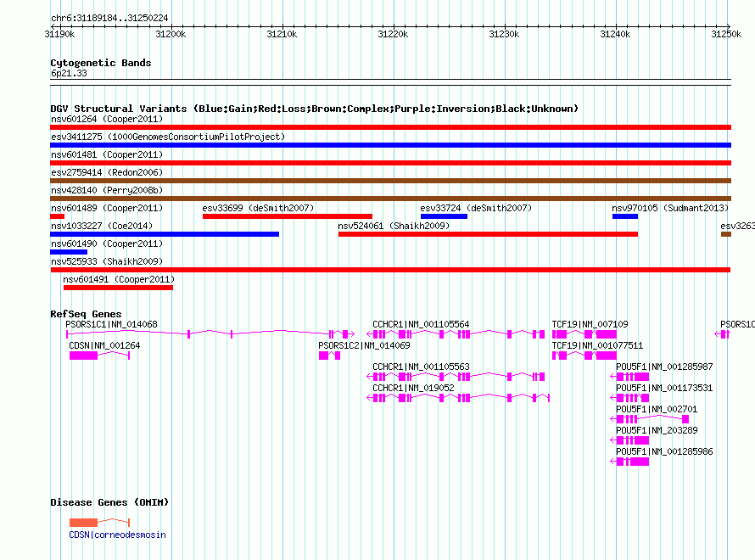This screenshot has width=755, height=560.
Task: Click the 31220k ruler position label
Action: tap(393, 34)
